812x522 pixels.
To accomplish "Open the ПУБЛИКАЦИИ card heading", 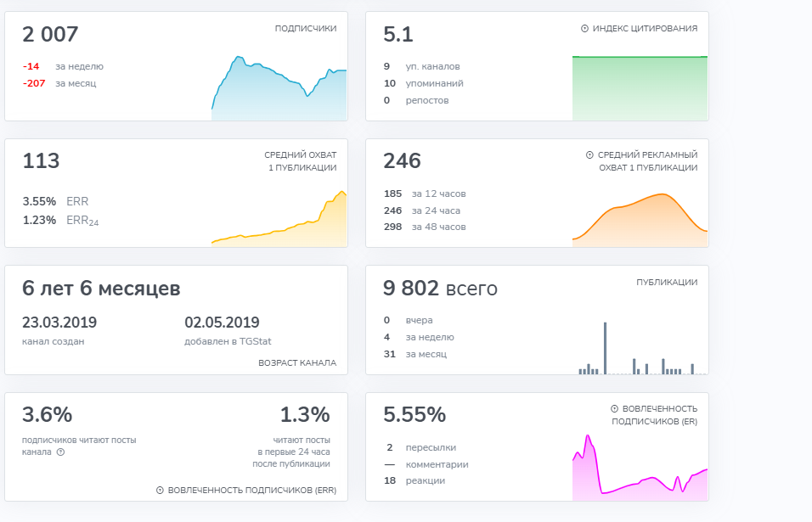I will point(667,282).
